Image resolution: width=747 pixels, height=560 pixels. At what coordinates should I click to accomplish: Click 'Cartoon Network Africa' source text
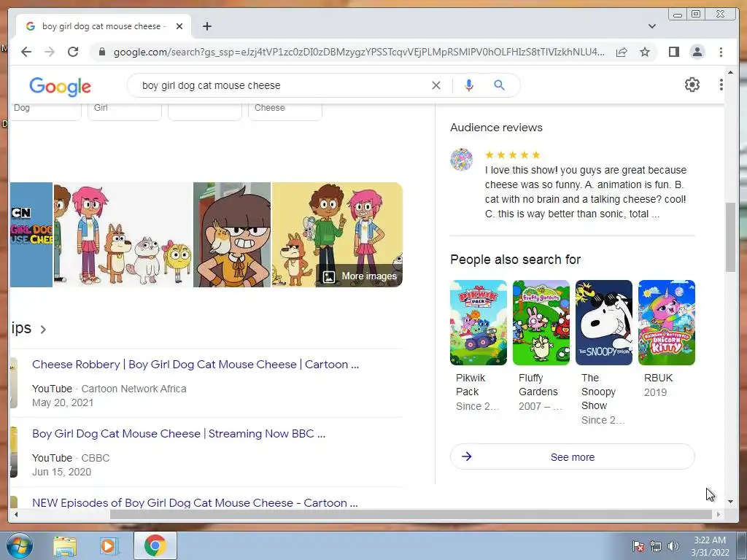[x=134, y=389]
